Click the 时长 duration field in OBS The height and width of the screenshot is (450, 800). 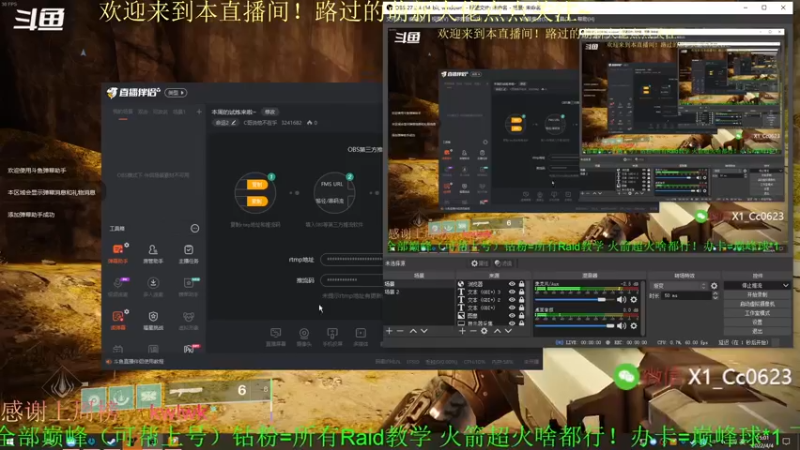pos(685,296)
